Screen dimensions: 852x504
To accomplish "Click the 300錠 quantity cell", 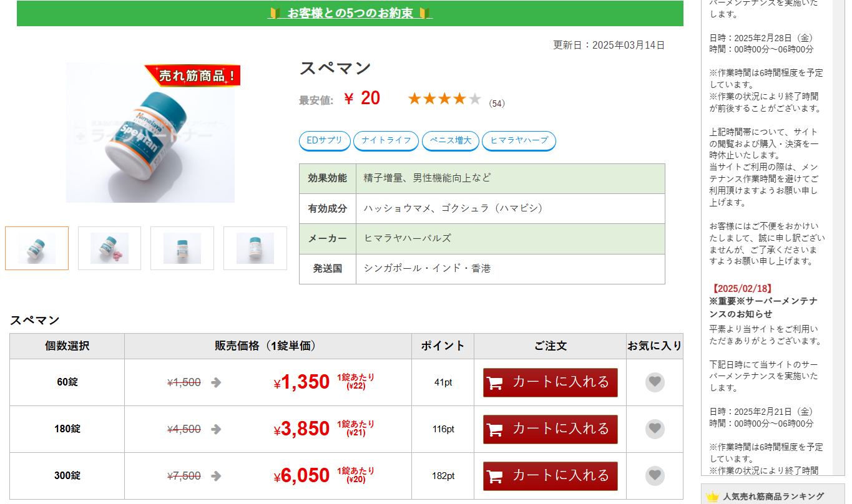I will click(67, 476).
